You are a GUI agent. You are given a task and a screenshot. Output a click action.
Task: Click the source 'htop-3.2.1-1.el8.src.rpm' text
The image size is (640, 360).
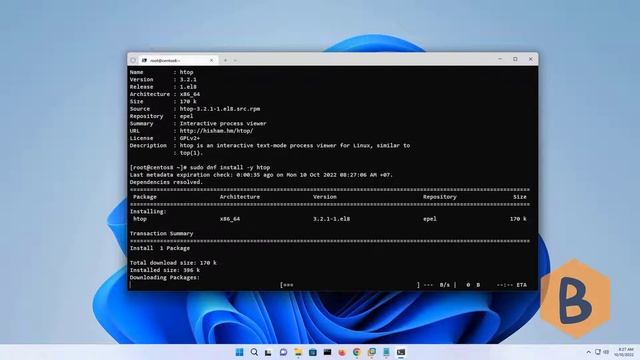click(x=220, y=109)
